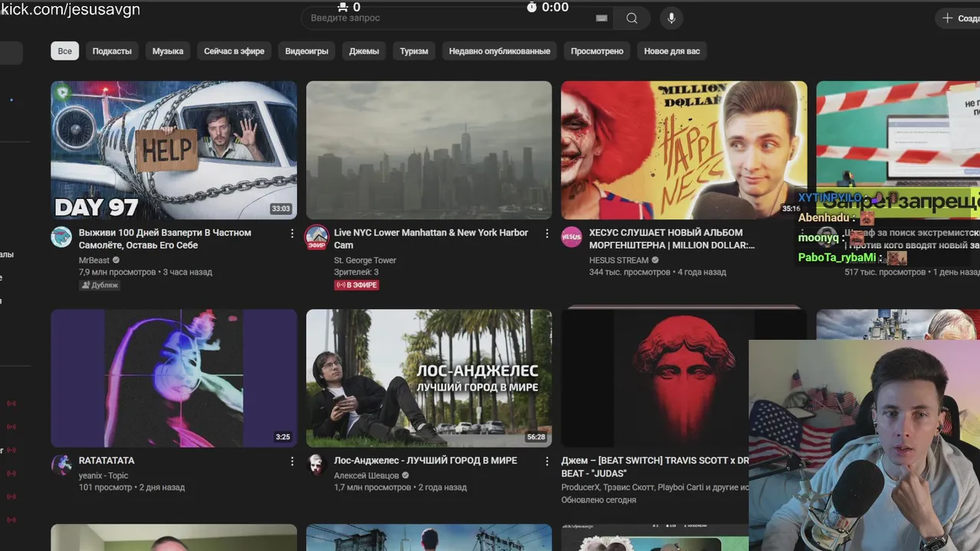The height and width of the screenshot is (551, 980).
Task: Open yeanix Topic channel avatar
Action: click(x=61, y=465)
